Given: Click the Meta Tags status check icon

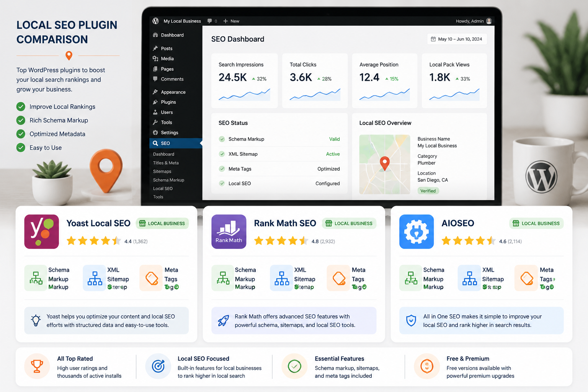Looking at the screenshot, I should tap(222, 169).
